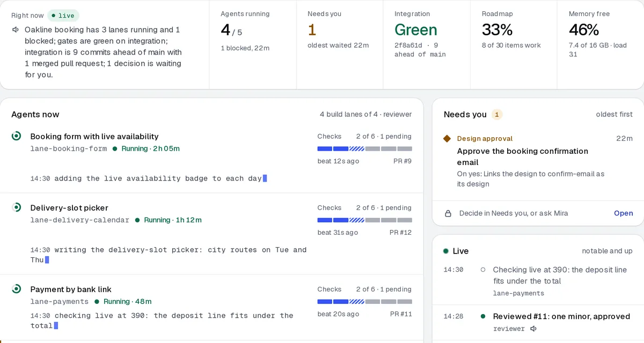Click the log line about city routes on Tue
This screenshot has width=644, height=343.
click(x=169, y=255)
